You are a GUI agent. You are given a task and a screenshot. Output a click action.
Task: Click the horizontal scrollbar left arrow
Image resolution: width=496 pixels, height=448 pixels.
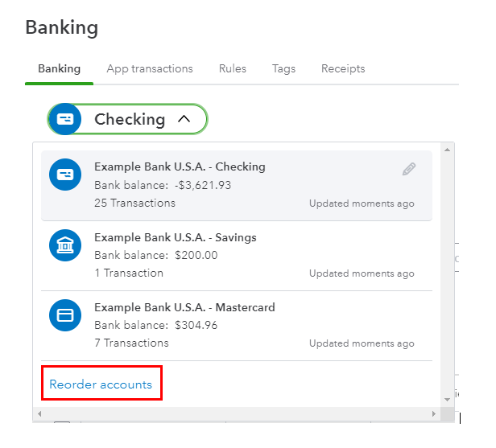[x=39, y=413]
